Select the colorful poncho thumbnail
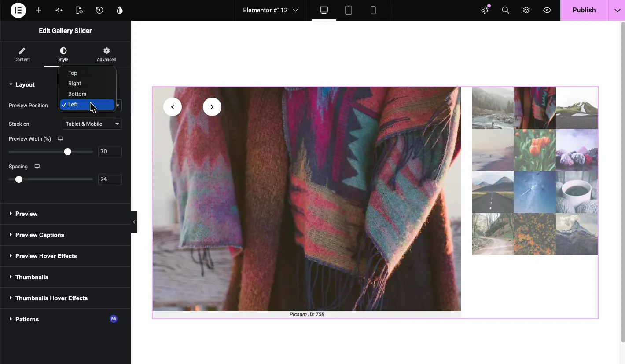Image resolution: width=625 pixels, height=364 pixels. point(535,108)
